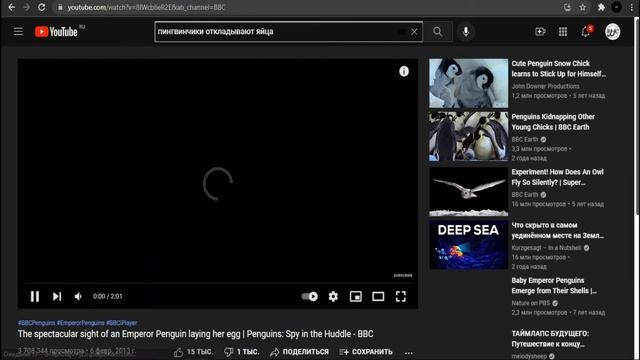Click the video progress bar
The image size is (640, 360).
click(218, 282)
